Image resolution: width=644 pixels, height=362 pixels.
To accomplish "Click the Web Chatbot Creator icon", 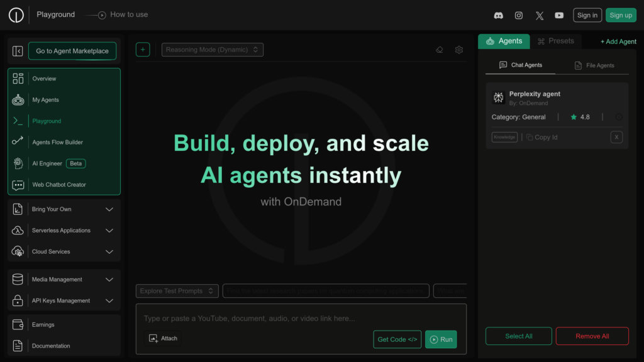I will (x=18, y=185).
